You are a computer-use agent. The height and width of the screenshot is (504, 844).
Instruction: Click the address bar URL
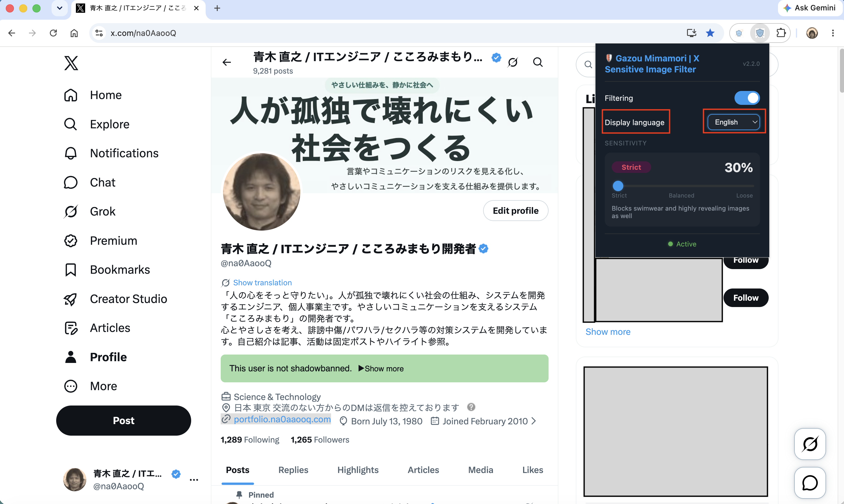click(143, 33)
